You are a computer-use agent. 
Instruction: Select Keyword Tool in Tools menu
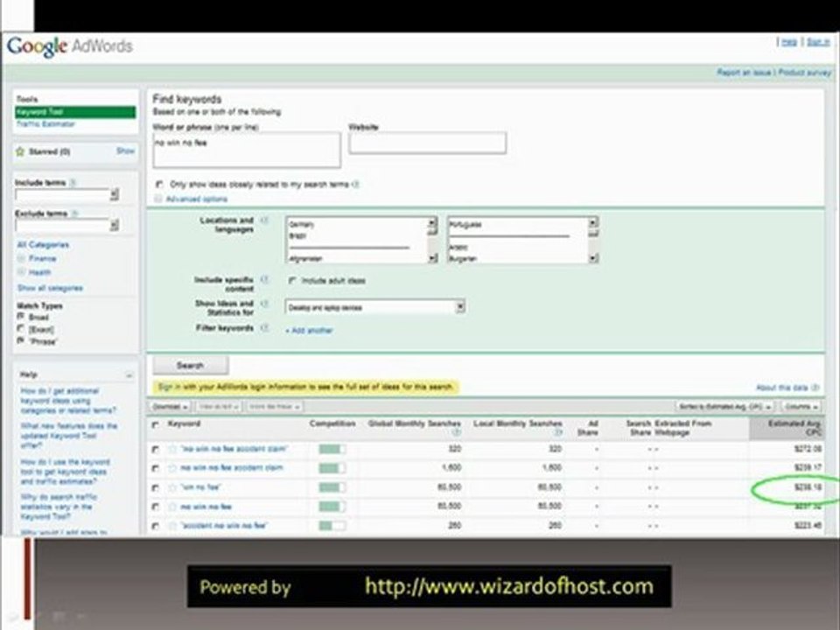(x=75, y=112)
